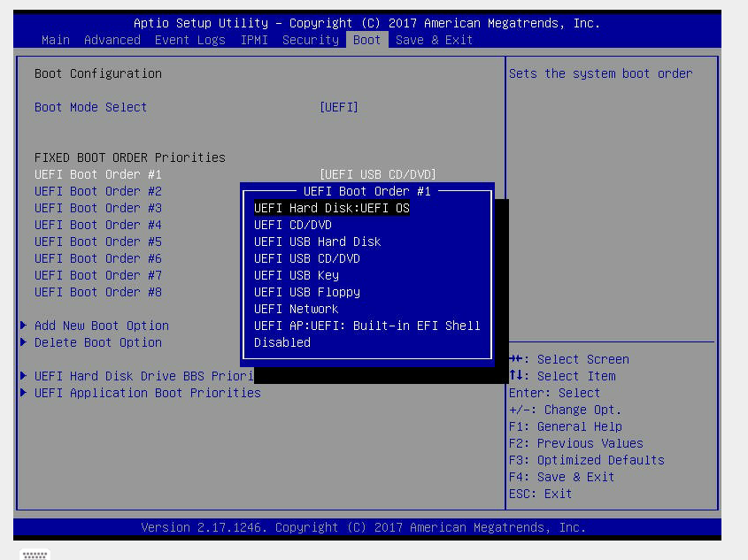Choose the UEFI Network option

tap(297, 309)
